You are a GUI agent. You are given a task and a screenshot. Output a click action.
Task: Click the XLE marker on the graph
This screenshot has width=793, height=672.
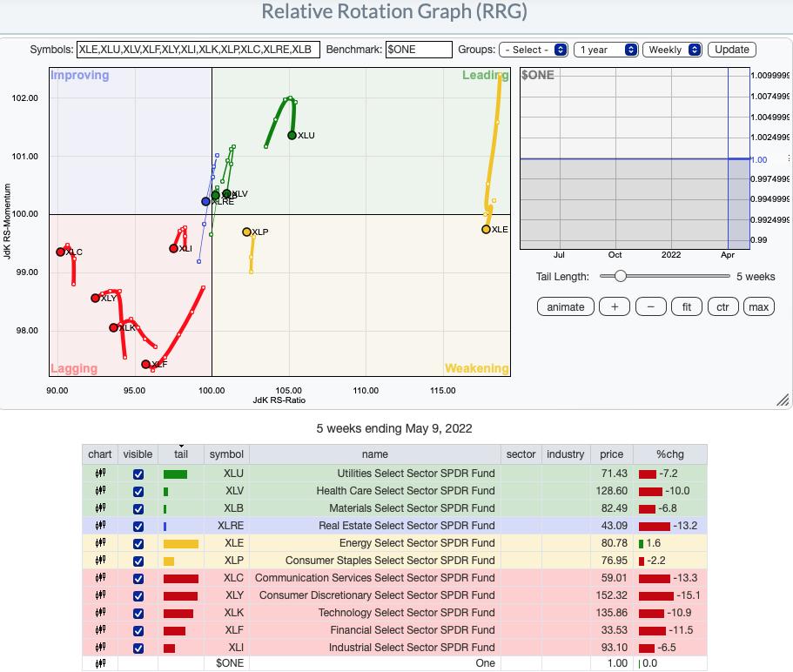pos(486,229)
